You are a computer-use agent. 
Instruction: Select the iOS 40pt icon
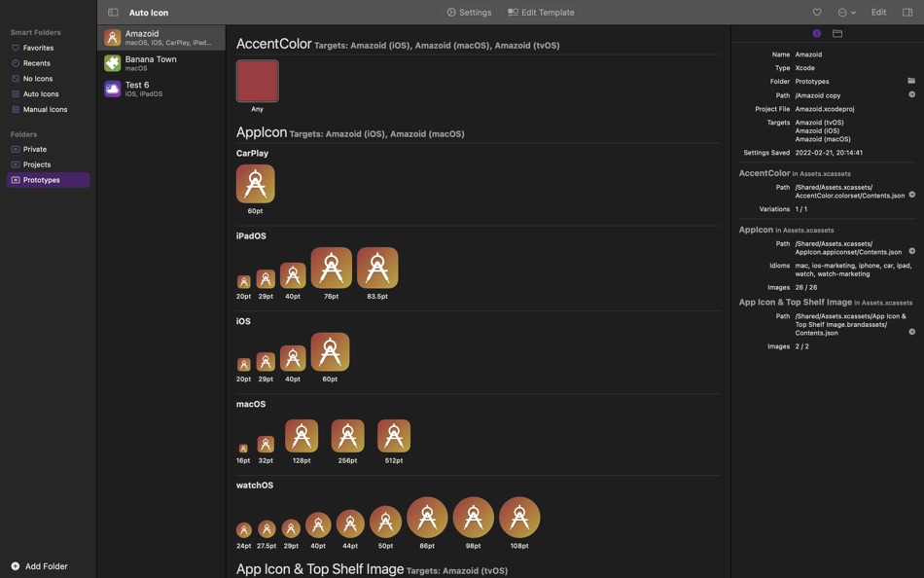(293, 358)
